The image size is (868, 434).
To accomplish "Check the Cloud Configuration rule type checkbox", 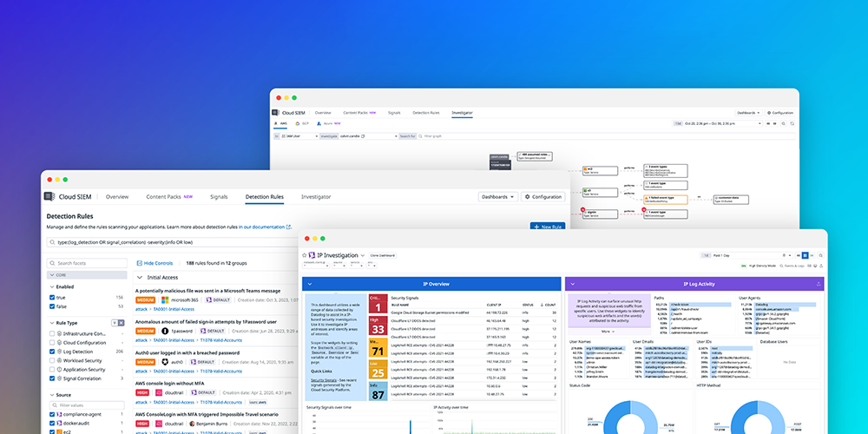I will click(53, 341).
